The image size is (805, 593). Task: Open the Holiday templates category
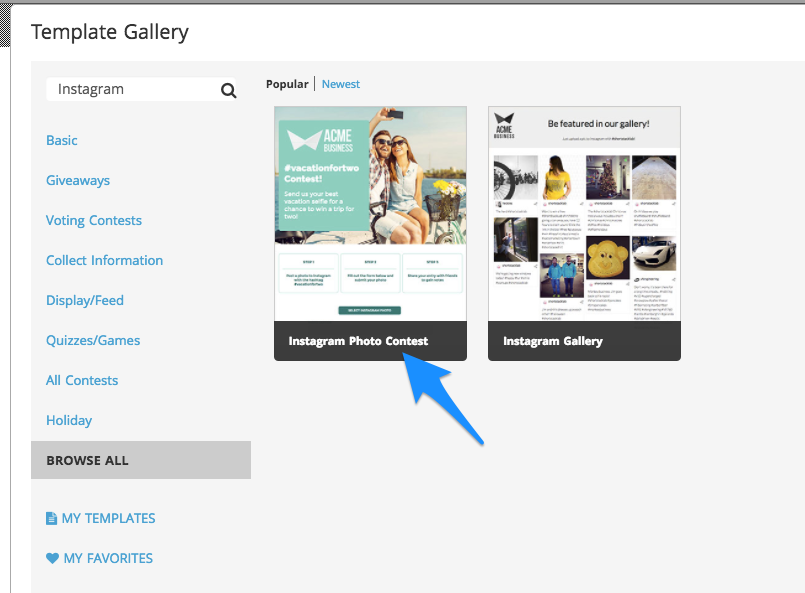(69, 420)
